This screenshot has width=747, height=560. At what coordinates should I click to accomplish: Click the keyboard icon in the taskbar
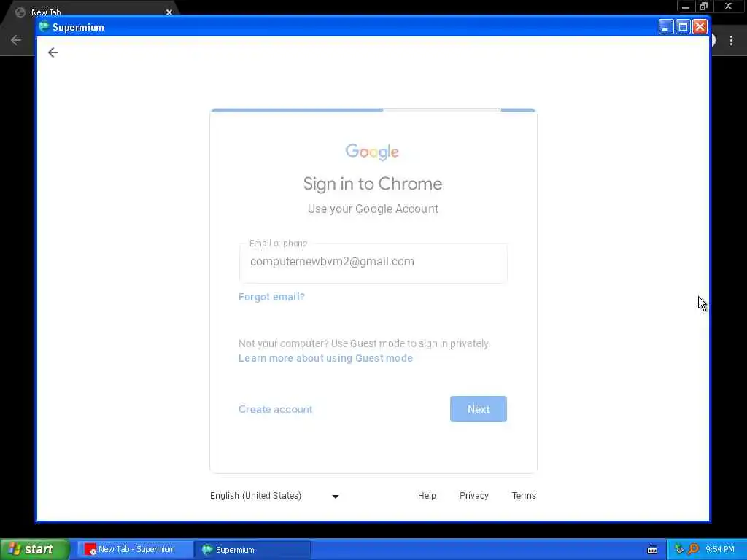(652, 550)
